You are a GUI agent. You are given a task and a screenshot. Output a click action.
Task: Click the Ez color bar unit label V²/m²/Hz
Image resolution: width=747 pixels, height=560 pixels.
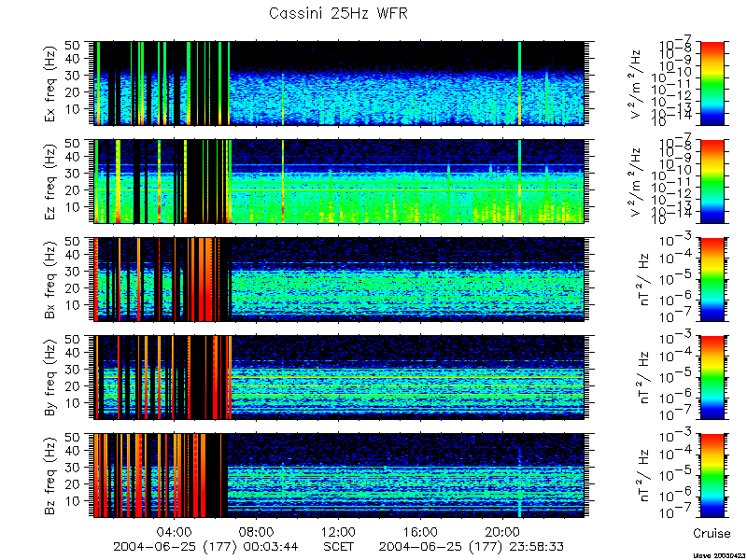tap(637, 182)
